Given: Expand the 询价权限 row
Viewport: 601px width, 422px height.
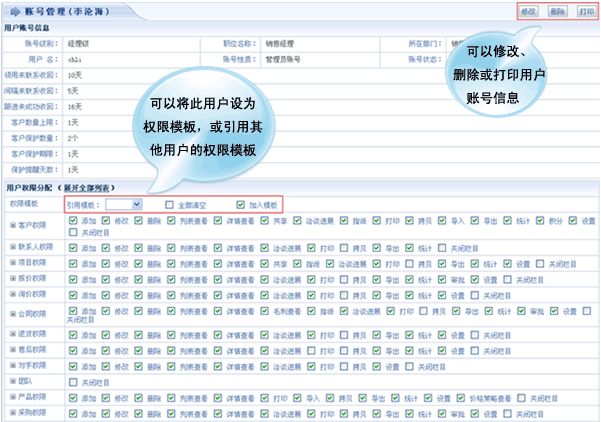Looking at the screenshot, I should coord(13,294).
